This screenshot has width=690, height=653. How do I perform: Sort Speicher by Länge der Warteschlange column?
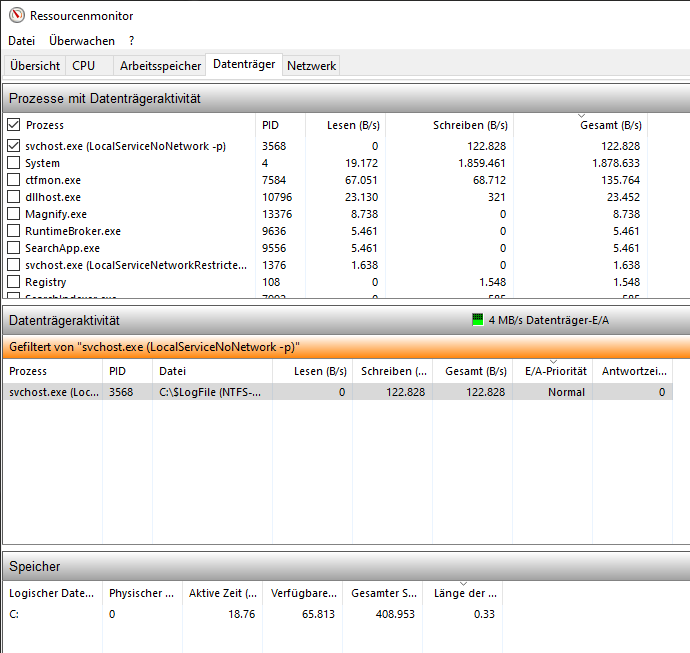coord(462,593)
